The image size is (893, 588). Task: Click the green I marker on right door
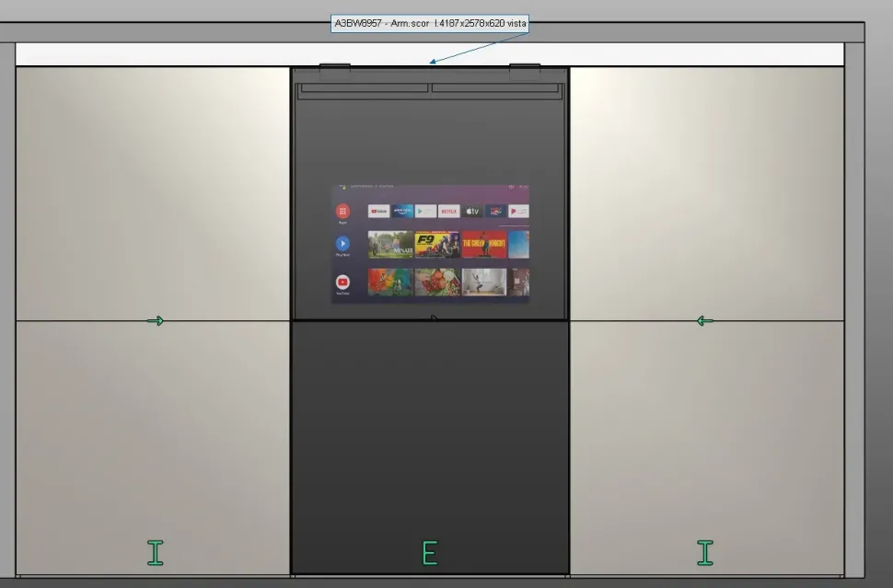coord(705,552)
